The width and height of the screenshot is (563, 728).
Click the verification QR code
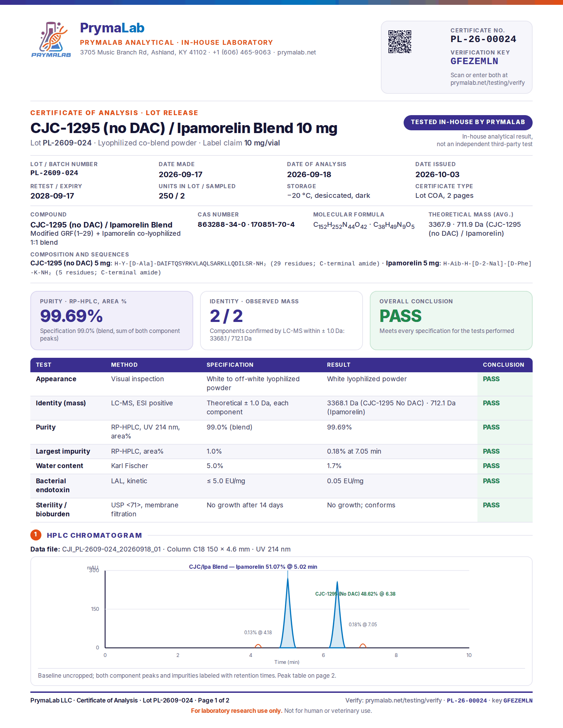400,42
